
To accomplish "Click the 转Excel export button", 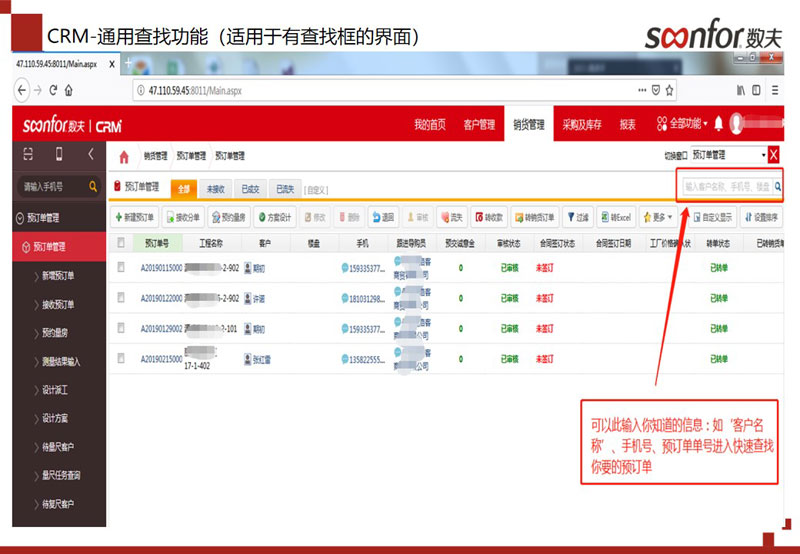I will [x=616, y=217].
